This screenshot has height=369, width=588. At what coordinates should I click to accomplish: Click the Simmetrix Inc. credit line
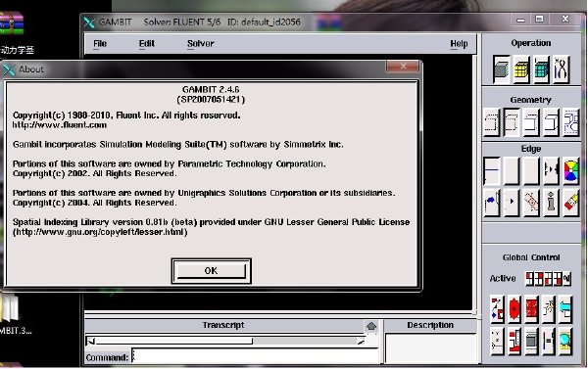pos(178,145)
